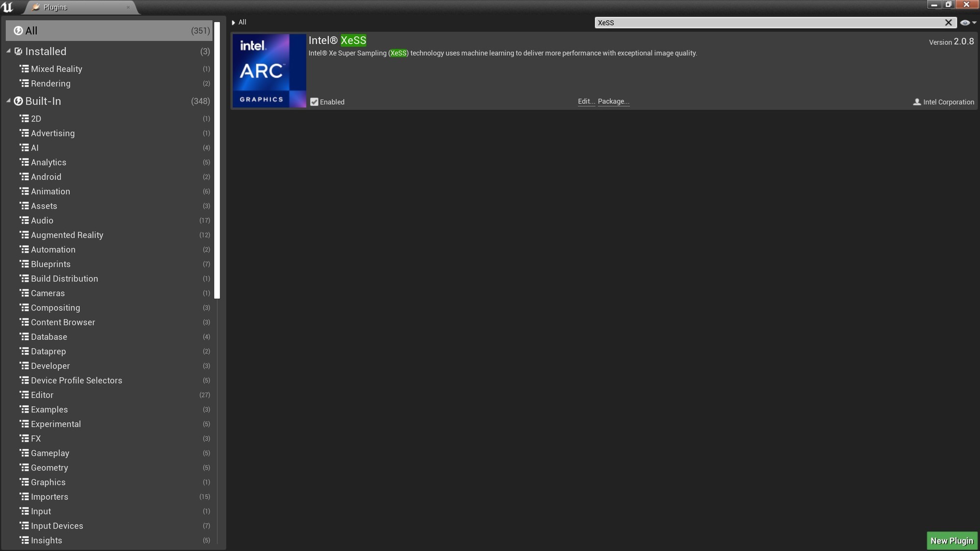Click Edit for Intel XeSS plugin

pos(586,101)
